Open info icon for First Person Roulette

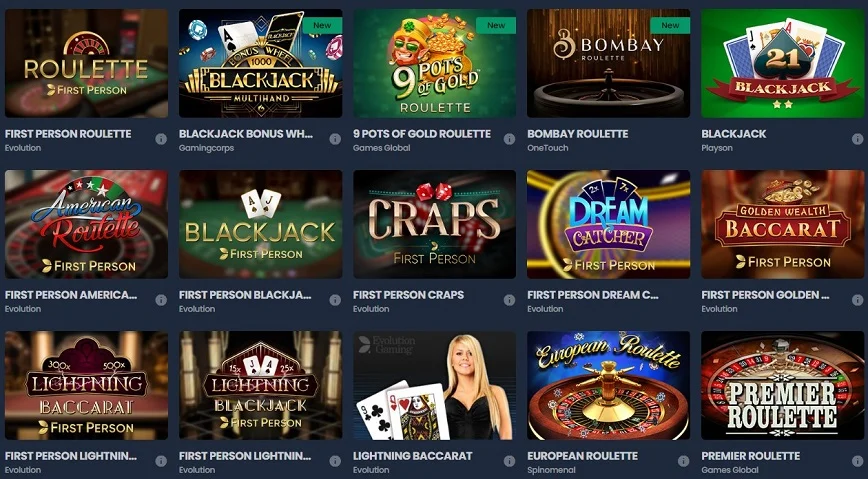click(161, 139)
